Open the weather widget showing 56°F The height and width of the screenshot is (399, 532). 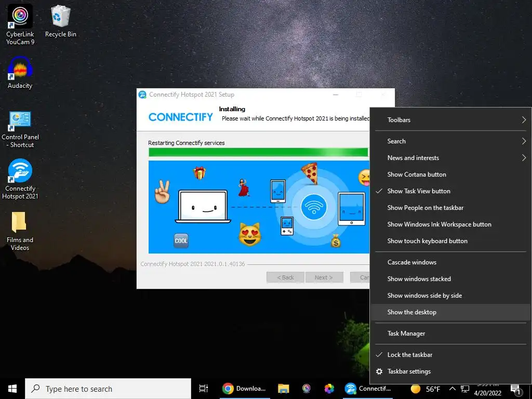coord(425,389)
